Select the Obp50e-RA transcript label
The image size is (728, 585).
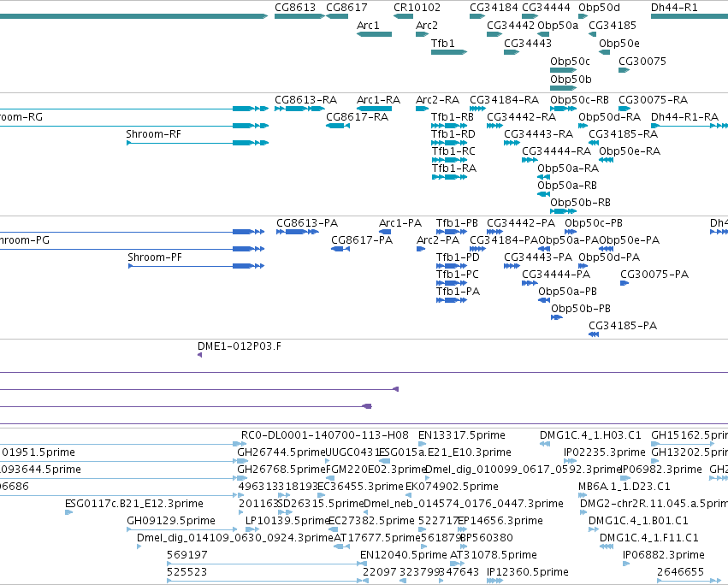(x=630, y=152)
